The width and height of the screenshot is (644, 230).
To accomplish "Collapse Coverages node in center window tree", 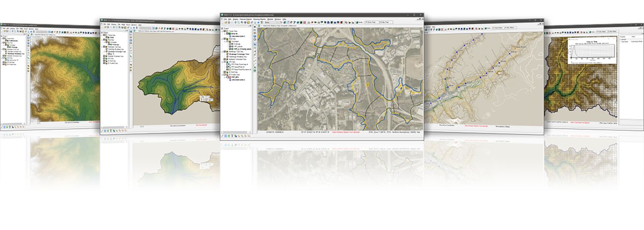I will 225,42.
